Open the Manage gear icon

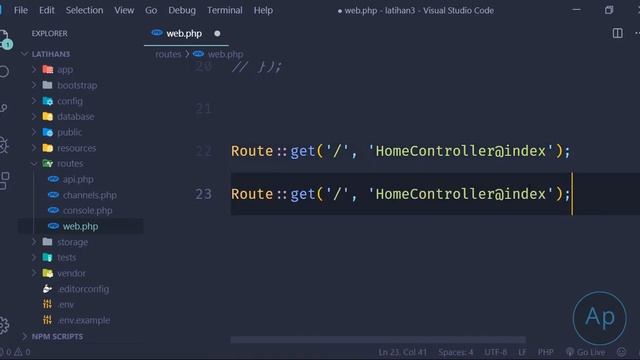pyautogui.click(x=4, y=325)
